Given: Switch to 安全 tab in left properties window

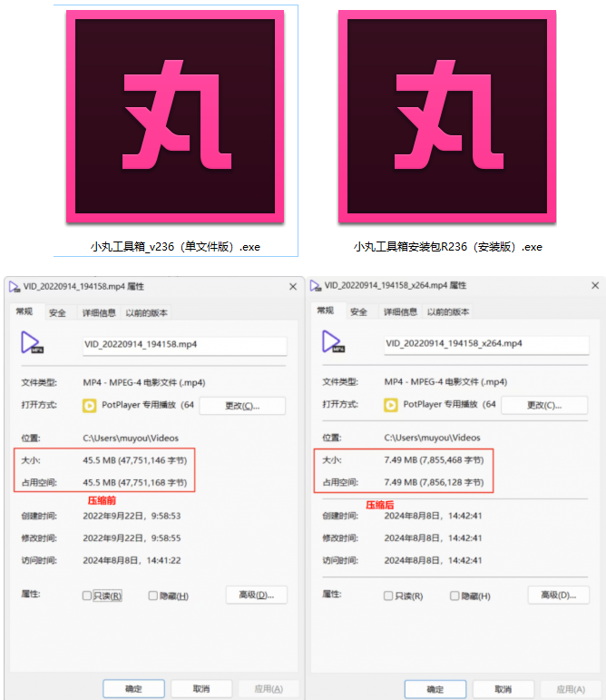Looking at the screenshot, I should pos(57,313).
